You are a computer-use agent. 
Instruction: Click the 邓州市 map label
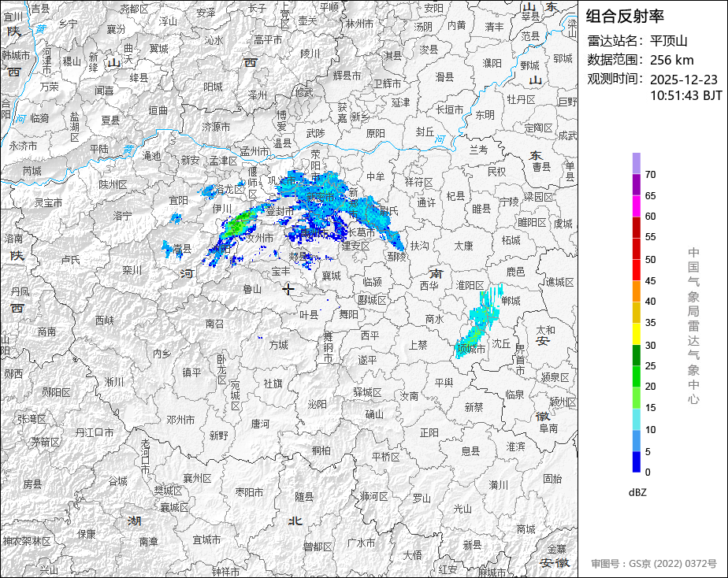click(180, 421)
